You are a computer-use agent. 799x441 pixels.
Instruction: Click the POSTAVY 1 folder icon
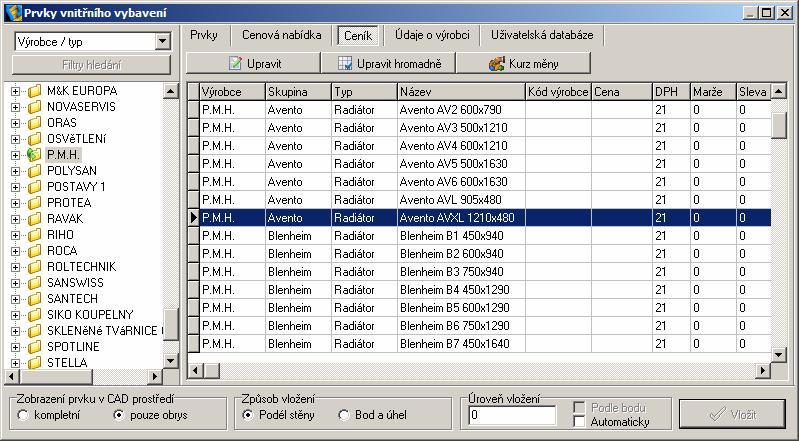[34, 187]
